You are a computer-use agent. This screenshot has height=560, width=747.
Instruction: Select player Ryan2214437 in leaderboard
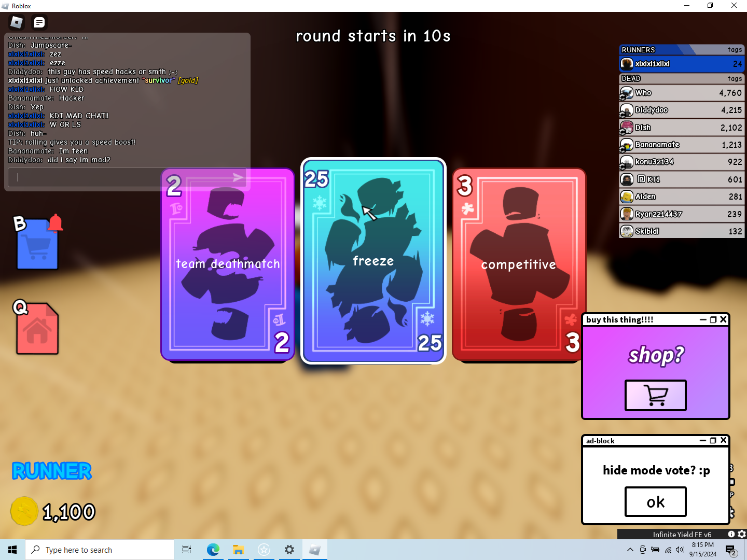(x=682, y=214)
